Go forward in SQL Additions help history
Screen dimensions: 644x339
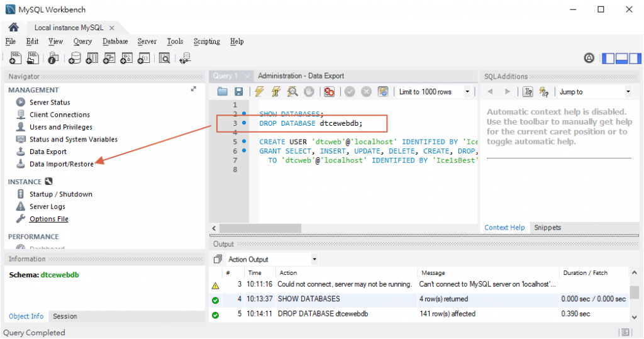pyautogui.click(x=508, y=92)
